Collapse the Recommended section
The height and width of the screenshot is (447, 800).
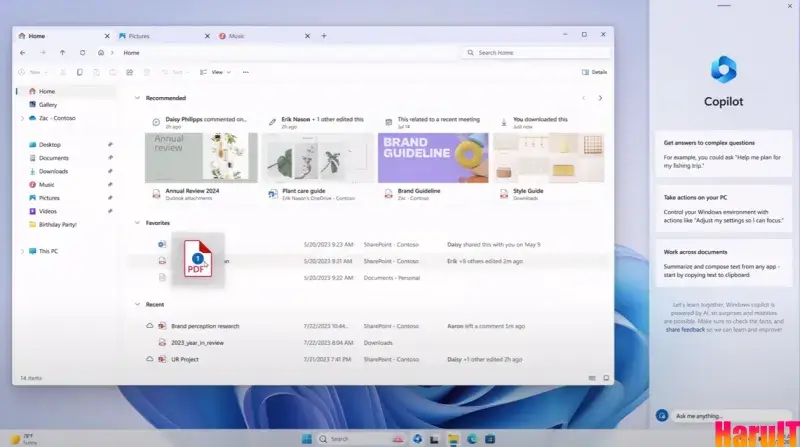(137, 98)
